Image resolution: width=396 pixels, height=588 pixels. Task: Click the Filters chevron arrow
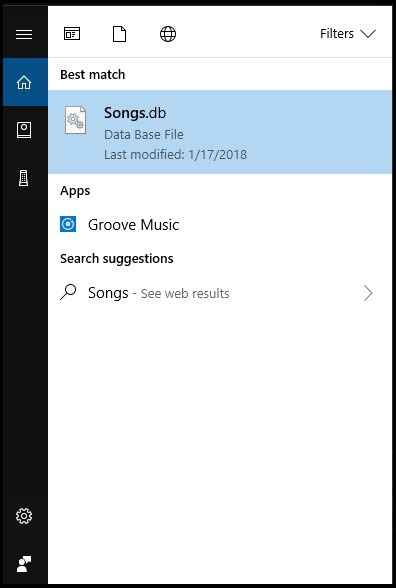(x=368, y=34)
